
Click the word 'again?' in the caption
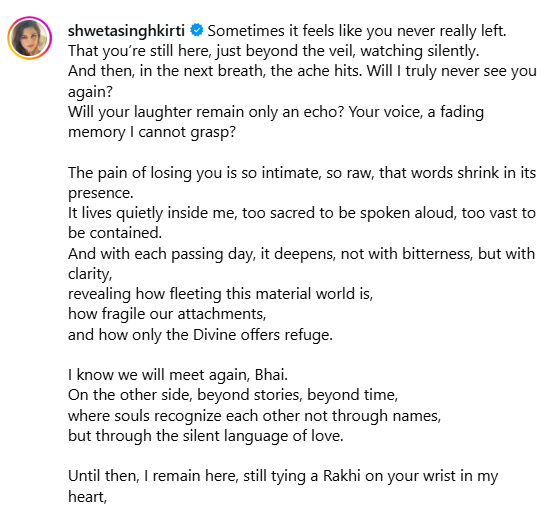pos(90,92)
